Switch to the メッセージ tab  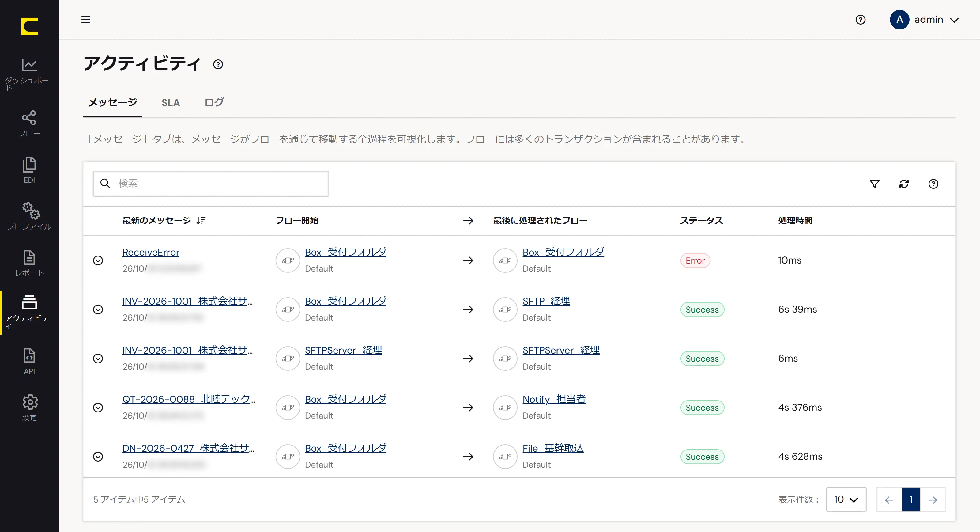[x=113, y=102]
